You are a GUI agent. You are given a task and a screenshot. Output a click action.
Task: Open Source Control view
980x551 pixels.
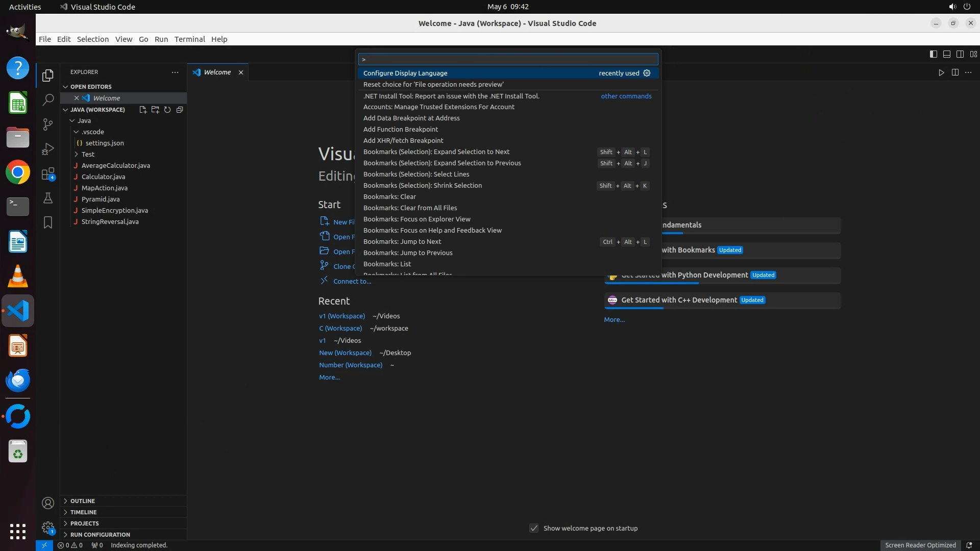pyautogui.click(x=48, y=124)
